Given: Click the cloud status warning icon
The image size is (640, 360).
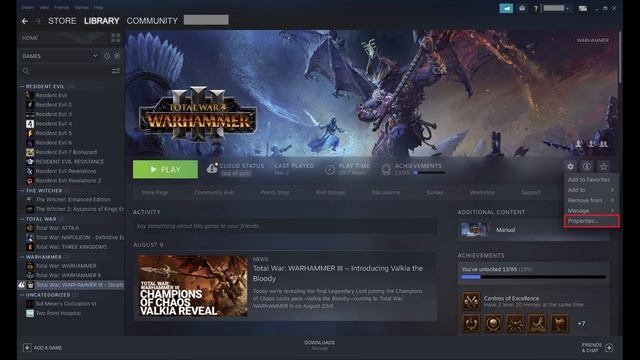Looking at the screenshot, I should [x=212, y=168].
